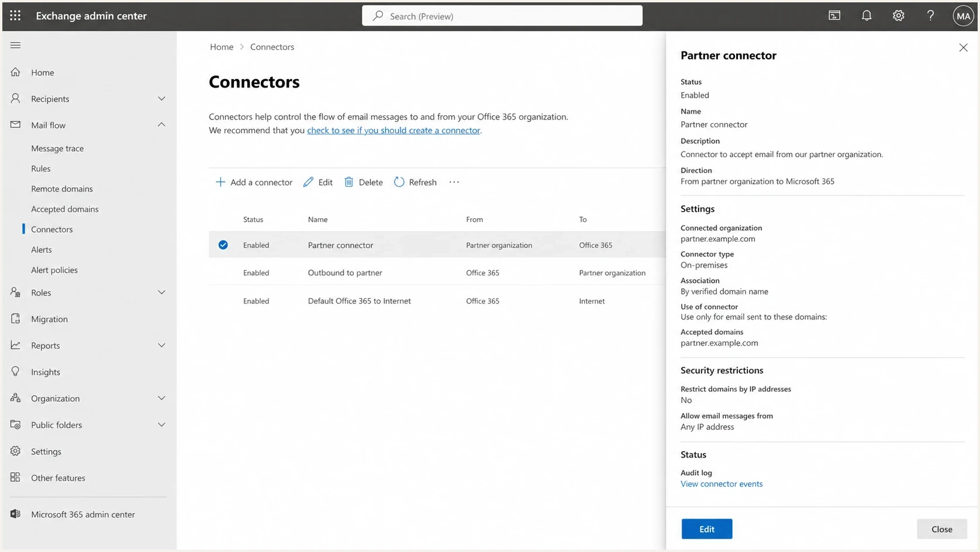This screenshot has height=552, width=980.
Task: Click the trash Delete icon in toolbar
Action: click(349, 182)
